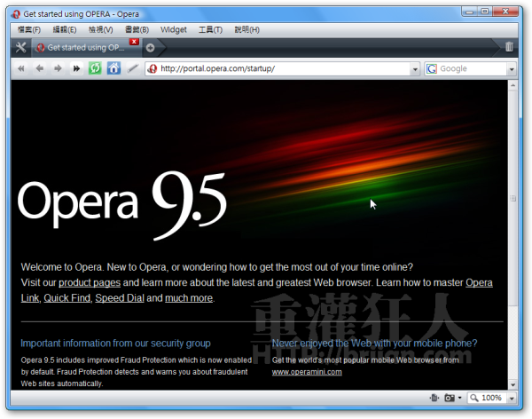Click the wand password manager icon
The image size is (532, 419).
pos(133,68)
